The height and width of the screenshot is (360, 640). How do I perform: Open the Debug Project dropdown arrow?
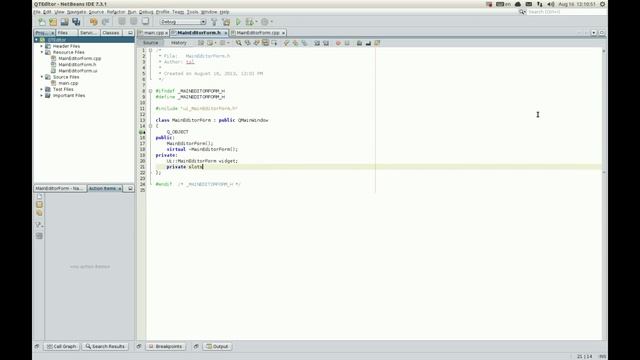tap(256, 22)
